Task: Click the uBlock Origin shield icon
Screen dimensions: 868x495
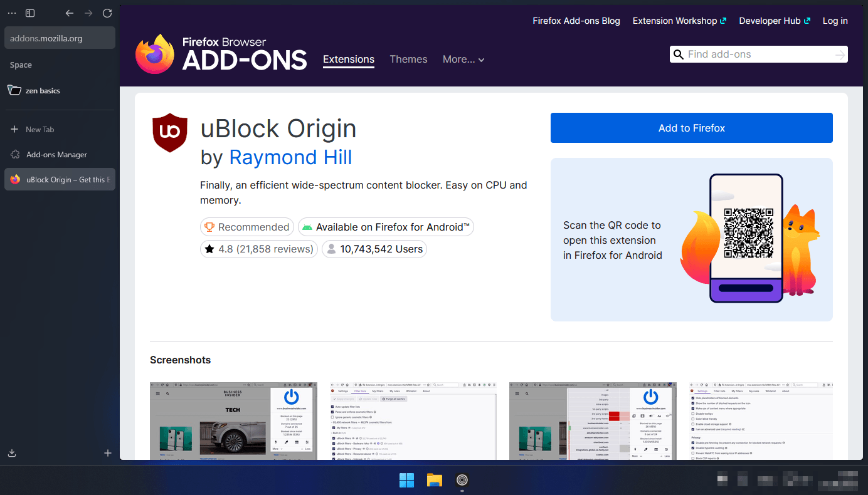Action: point(170,133)
